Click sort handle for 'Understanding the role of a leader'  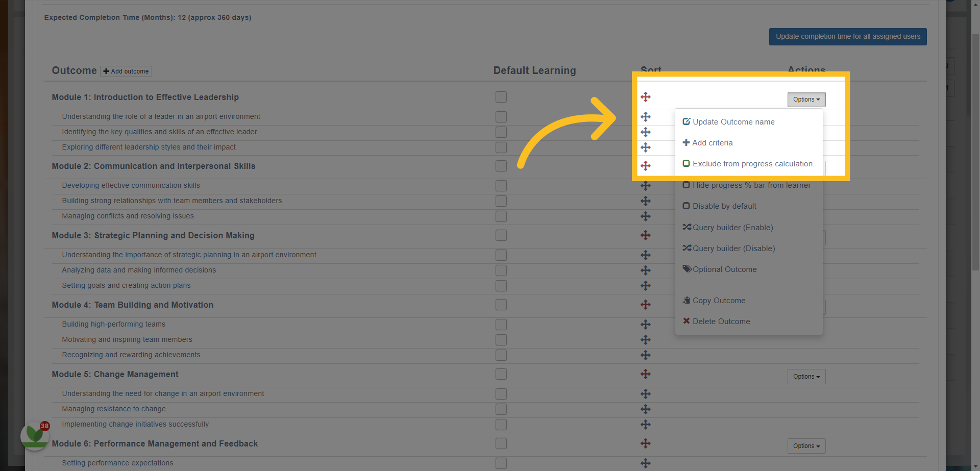click(x=645, y=117)
